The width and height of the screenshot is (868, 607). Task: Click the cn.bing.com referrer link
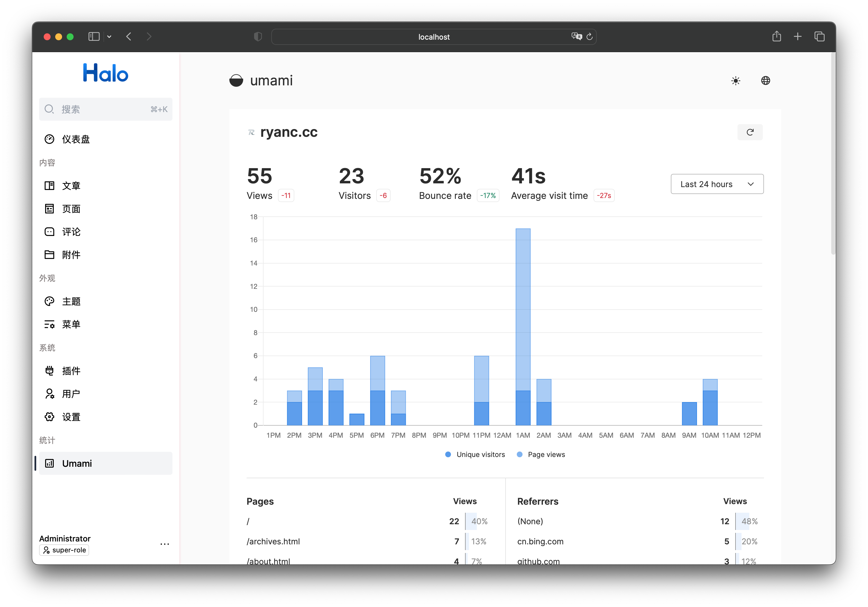(x=540, y=541)
